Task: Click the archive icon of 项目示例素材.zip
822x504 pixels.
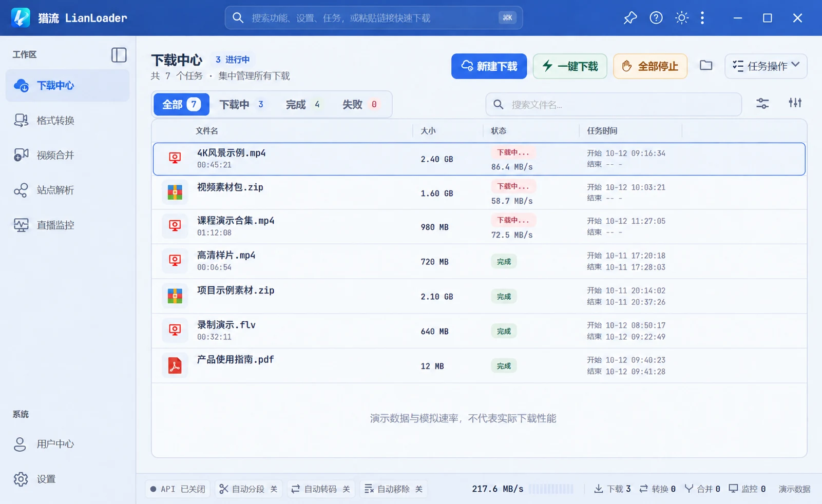Action: click(x=175, y=296)
